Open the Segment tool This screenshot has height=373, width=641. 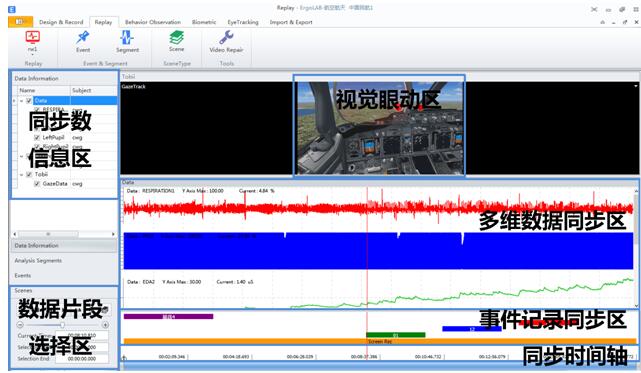coord(127,38)
